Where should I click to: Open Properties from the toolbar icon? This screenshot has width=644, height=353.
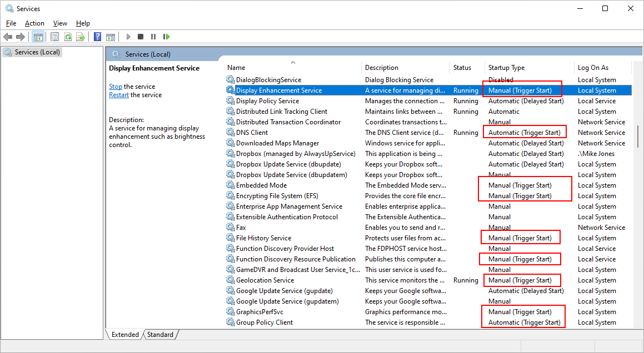click(x=54, y=37)
